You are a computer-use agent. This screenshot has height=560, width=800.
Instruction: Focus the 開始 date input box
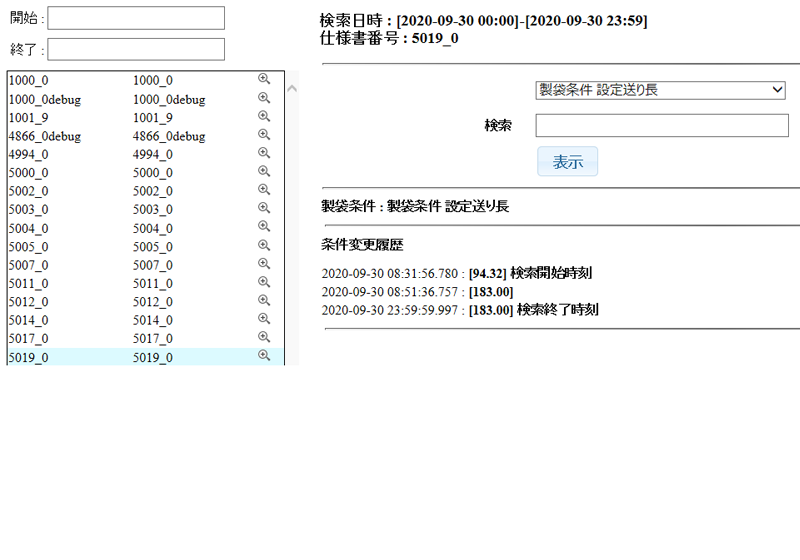tap(136, 18)
